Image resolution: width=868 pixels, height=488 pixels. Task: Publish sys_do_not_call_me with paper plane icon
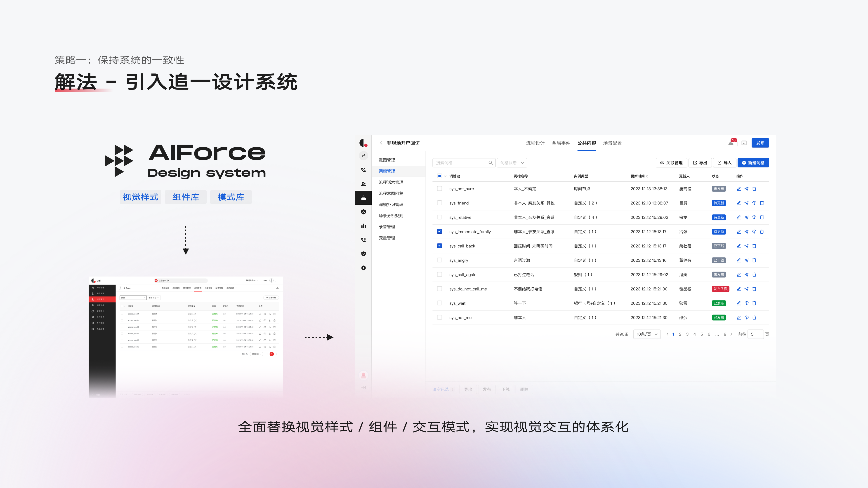pyautogui.click(x=746, y=289)
